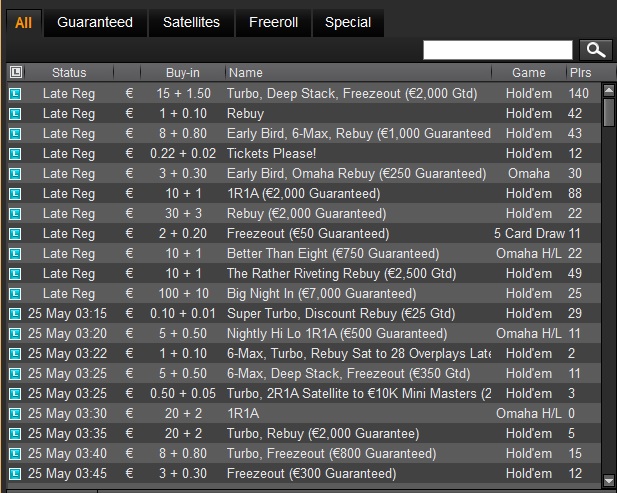Click the icon for Freezeout (€300 Guaranteed) row

click(x=15, y=474)
